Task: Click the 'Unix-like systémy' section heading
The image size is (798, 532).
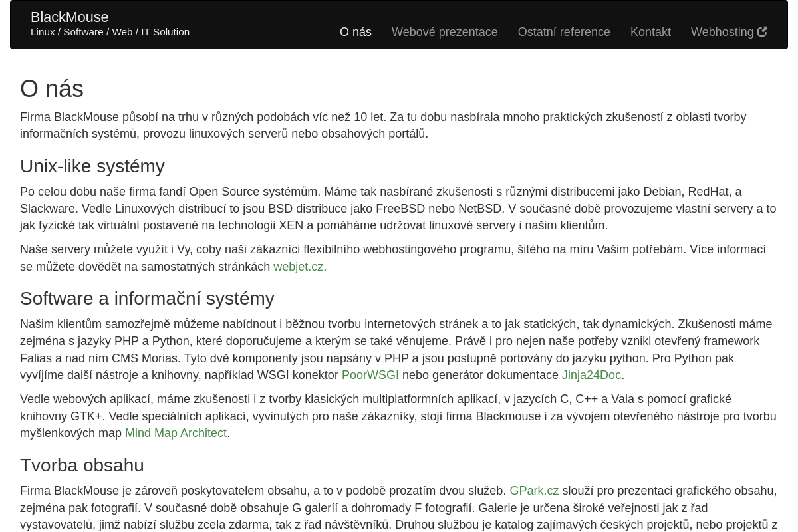Action: 92,166
